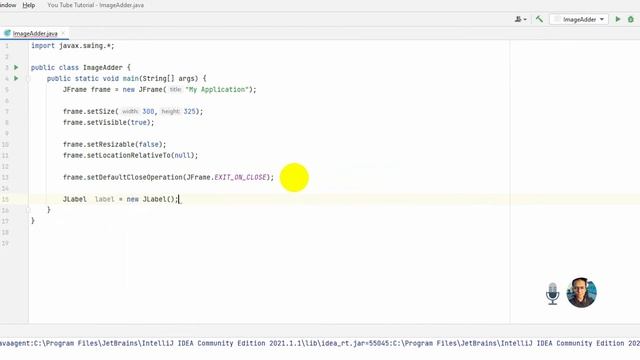Click the EXIT_ON_CLOSE constant

[x=240, y=178]
